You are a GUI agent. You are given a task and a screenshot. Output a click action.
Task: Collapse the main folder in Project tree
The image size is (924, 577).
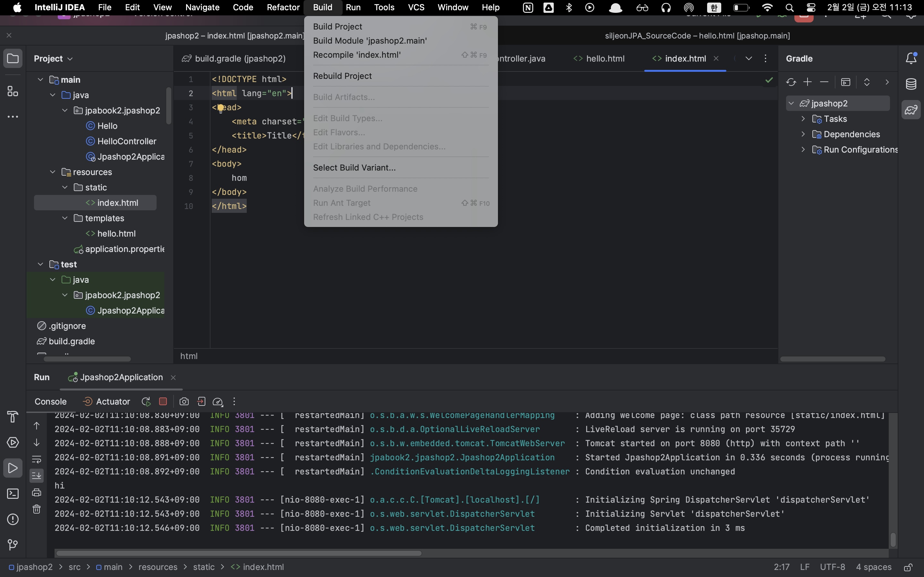tap(40, 79)
